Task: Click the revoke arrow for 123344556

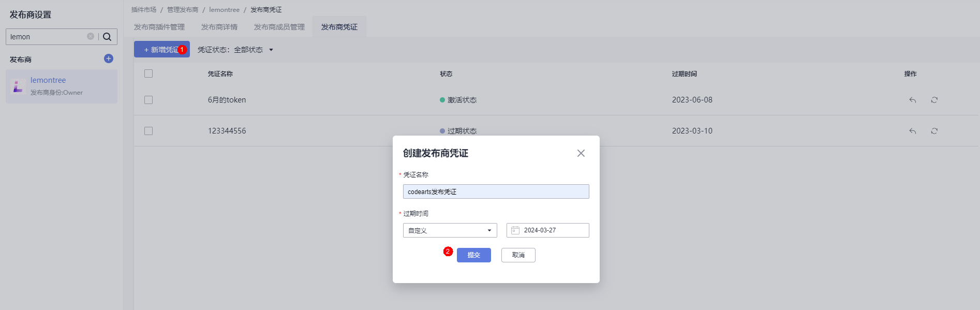Action: click(913, 131)
